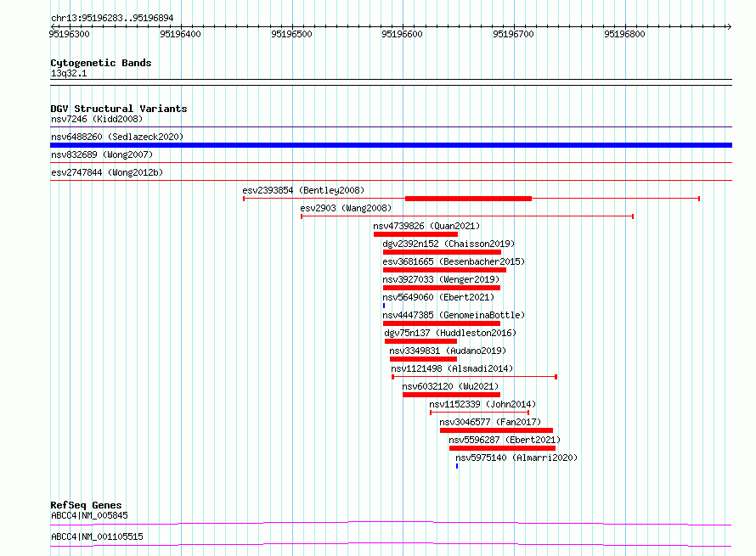756x556 pixels.
Task: Select the red bar under nsv6032120
Action: coord(451,395)
